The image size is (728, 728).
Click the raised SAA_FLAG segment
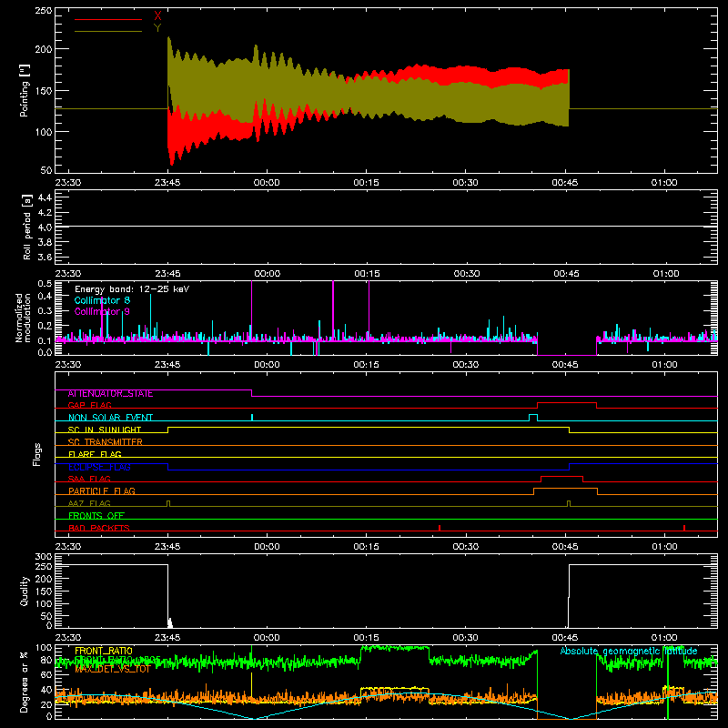(561, 477)
